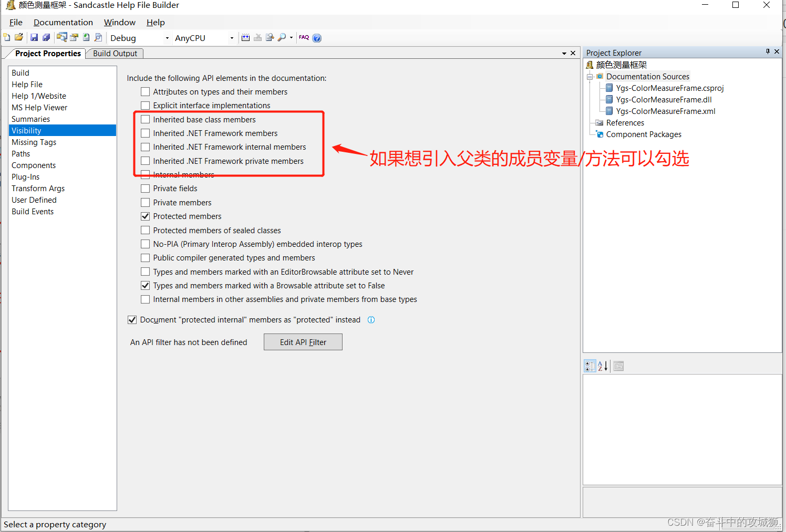Image resolution: width=786 pixels, height=532 pixels.
Task: Click the Sandcastle app icon in title bar
Action: [x=10, y=5]
